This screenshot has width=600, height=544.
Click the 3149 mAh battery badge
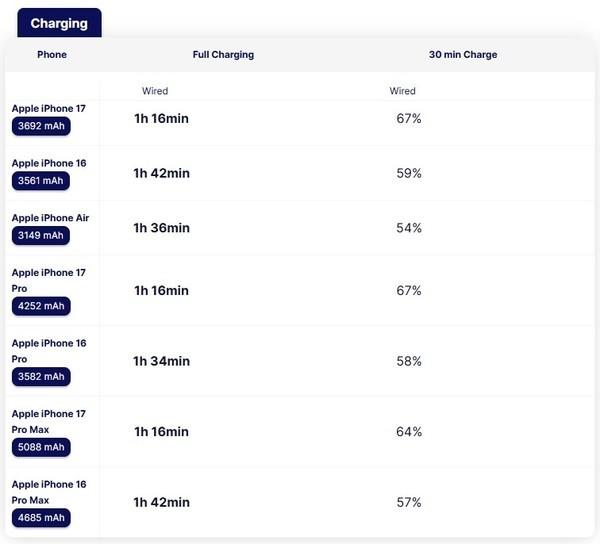(x=41, y=235)
